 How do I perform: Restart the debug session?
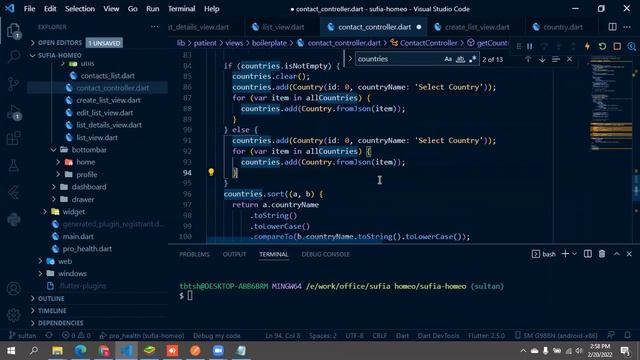click(602, 46)
